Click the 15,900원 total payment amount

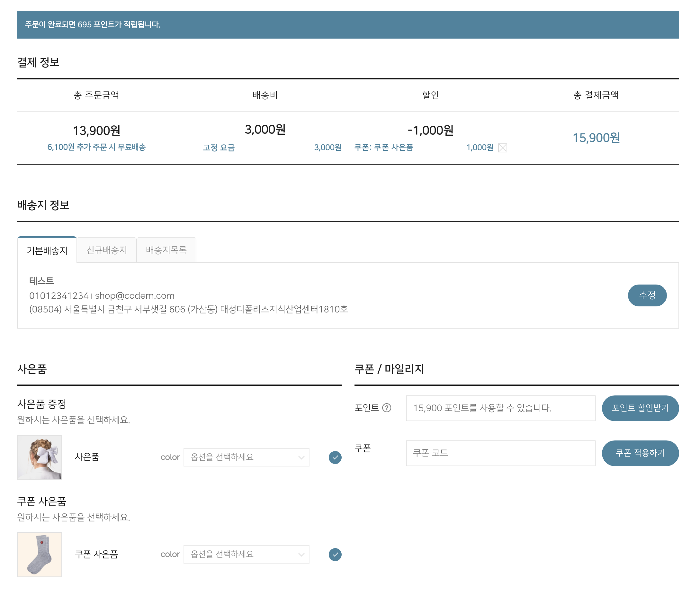[x=596, y=138]
